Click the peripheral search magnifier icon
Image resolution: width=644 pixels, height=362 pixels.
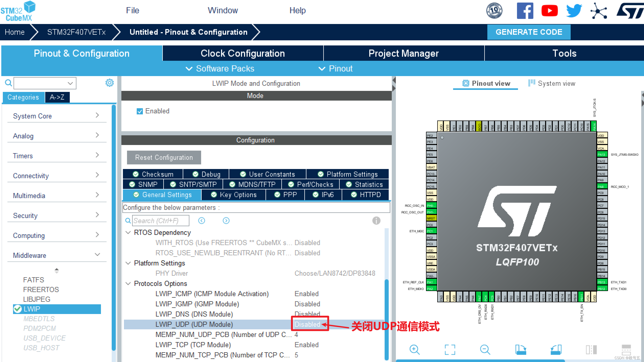coord(8,83)
